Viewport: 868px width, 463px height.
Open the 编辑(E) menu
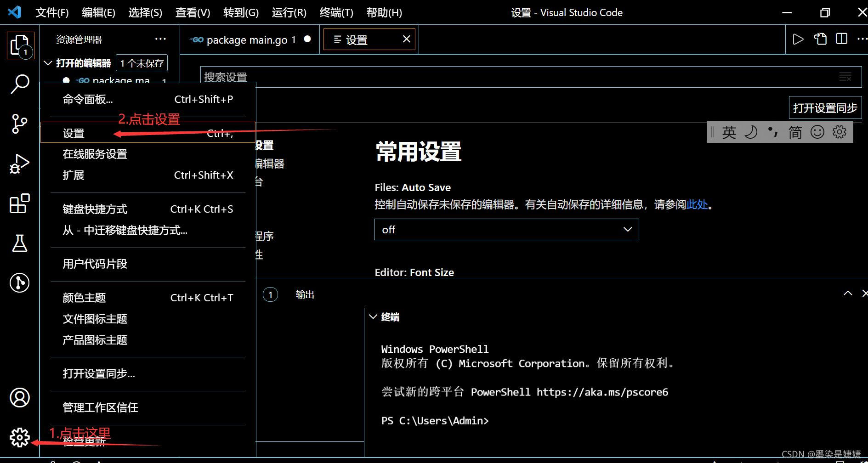click(x=98, y=12)
